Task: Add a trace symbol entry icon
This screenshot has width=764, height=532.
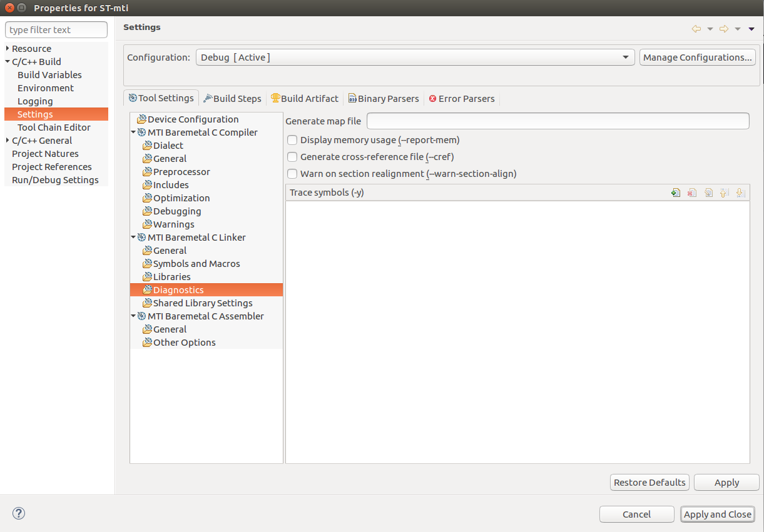Action: click(675, 193)
